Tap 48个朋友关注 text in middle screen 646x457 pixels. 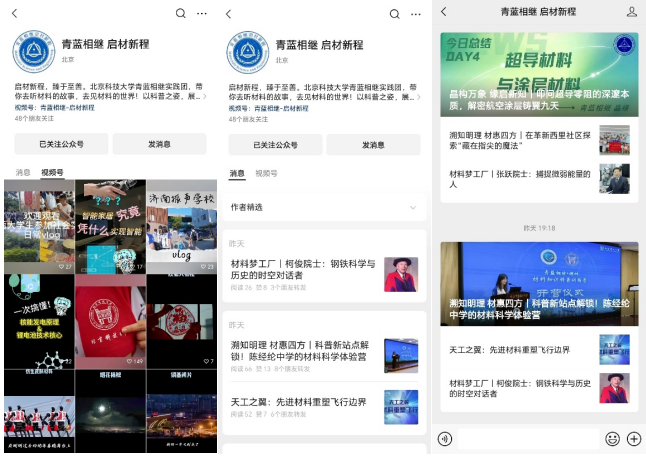(x=248, y=120)
